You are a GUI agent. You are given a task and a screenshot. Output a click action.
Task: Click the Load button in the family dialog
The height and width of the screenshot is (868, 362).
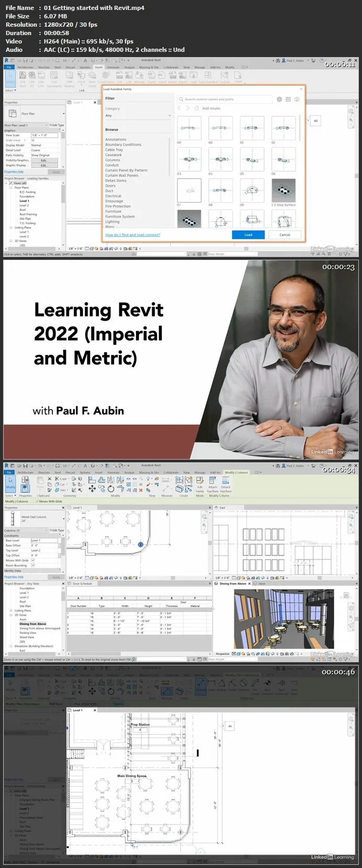pos(248,235)
